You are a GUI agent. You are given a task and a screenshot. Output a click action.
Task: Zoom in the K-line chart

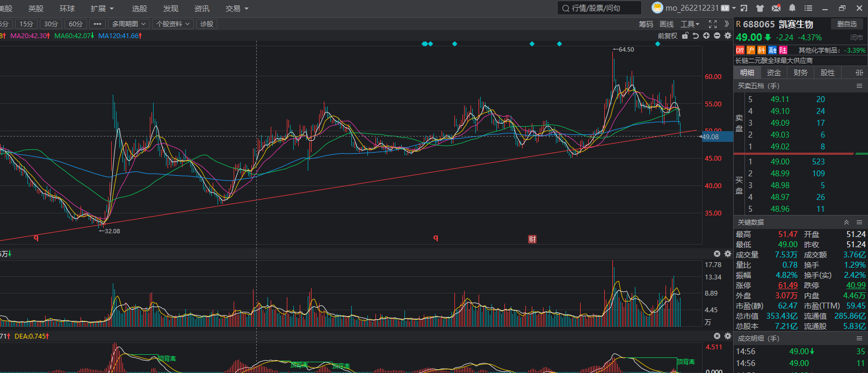click(706, 35)
